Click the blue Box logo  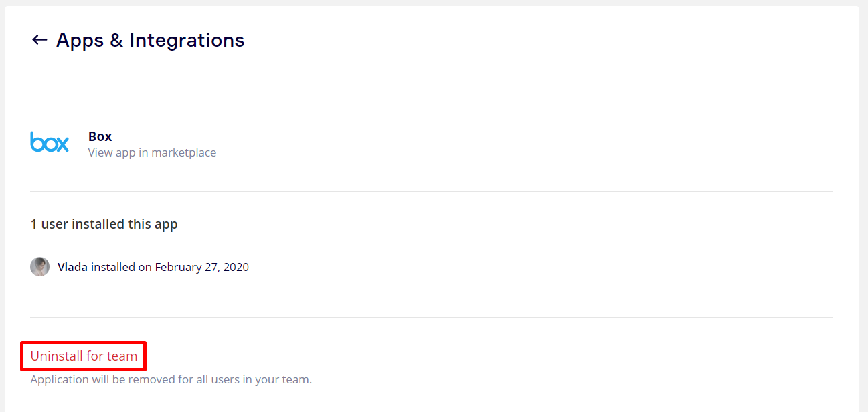50,142
